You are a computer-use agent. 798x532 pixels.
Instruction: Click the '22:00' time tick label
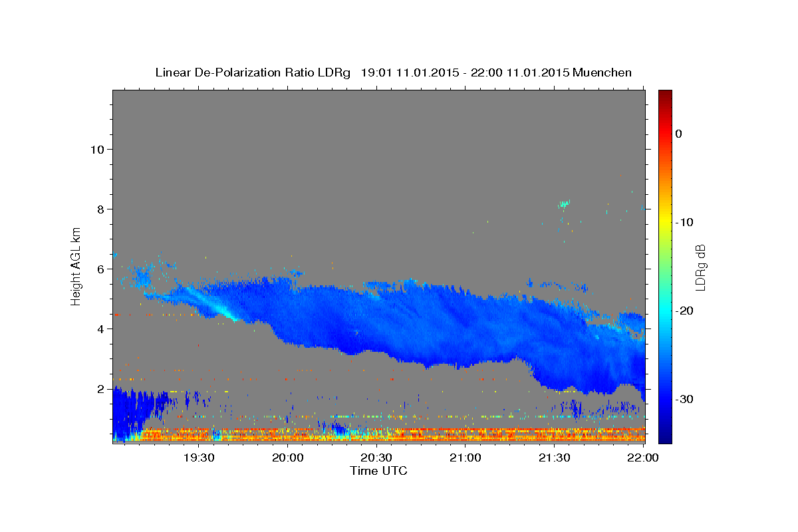(x=643, y=458)
